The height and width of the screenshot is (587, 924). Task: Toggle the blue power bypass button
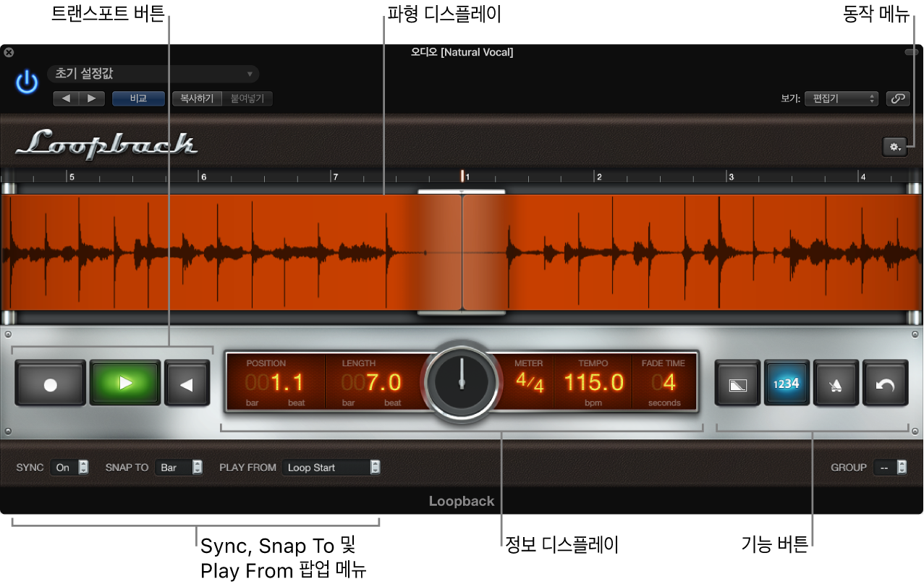point(26,82)
